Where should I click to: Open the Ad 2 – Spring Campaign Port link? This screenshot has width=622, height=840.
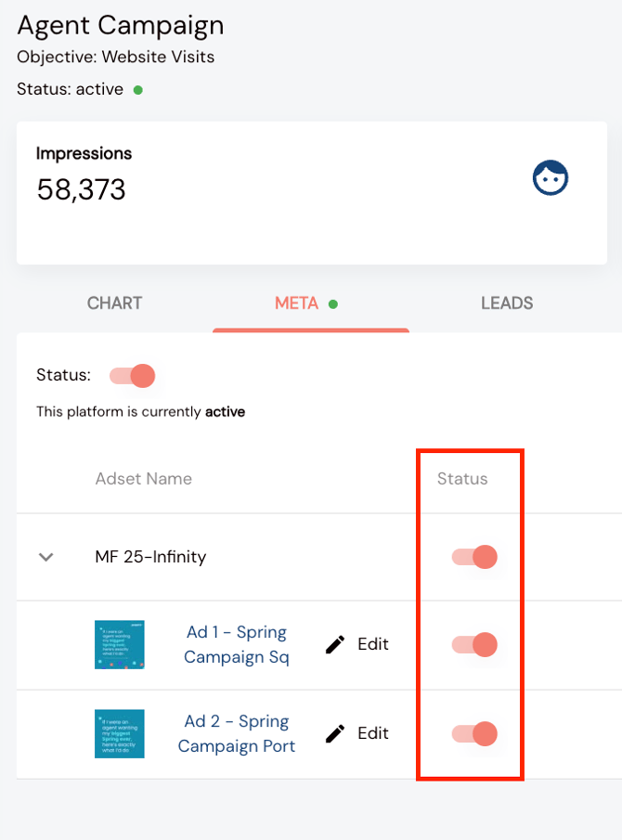click(236, 733)
